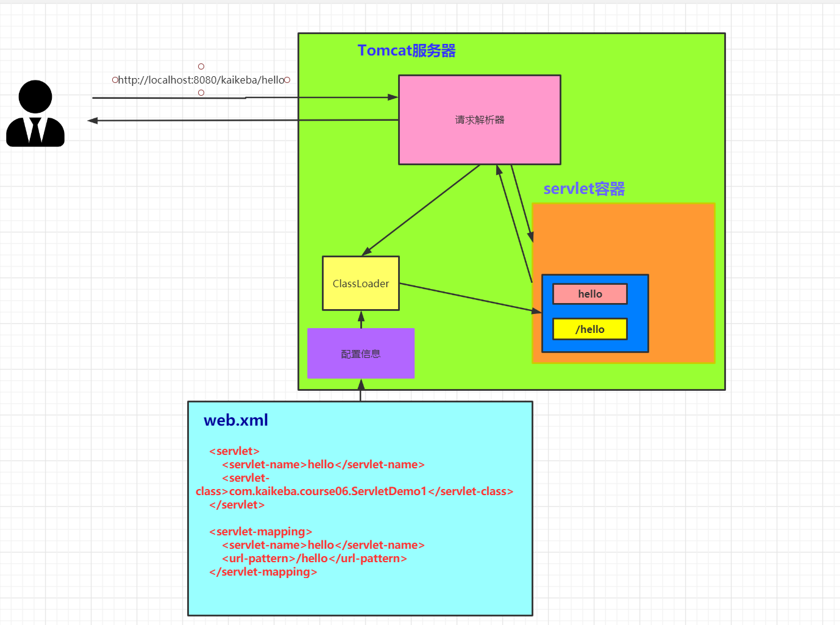This screenshot has width=840, height=625.
Task: Click the yellow ClassLoader box
Action: click(361, 284)
